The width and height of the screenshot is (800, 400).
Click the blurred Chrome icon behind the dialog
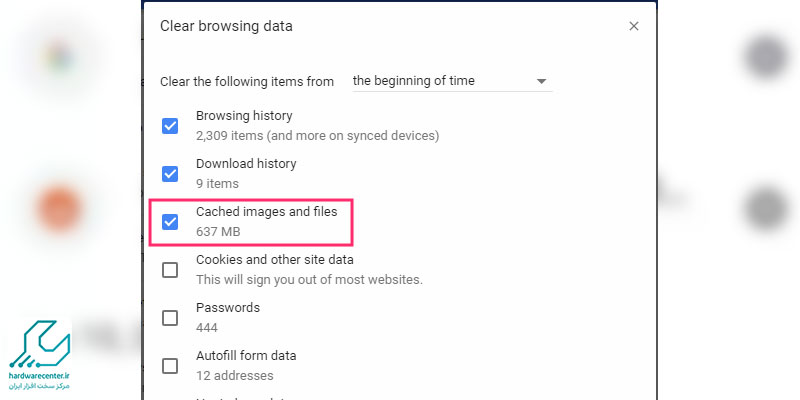59,56
